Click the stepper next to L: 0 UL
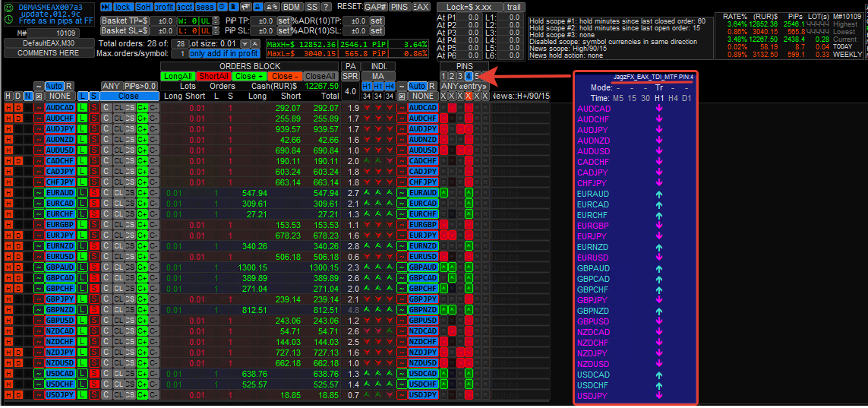Viewport: 868px width, 408px height. 216,31
